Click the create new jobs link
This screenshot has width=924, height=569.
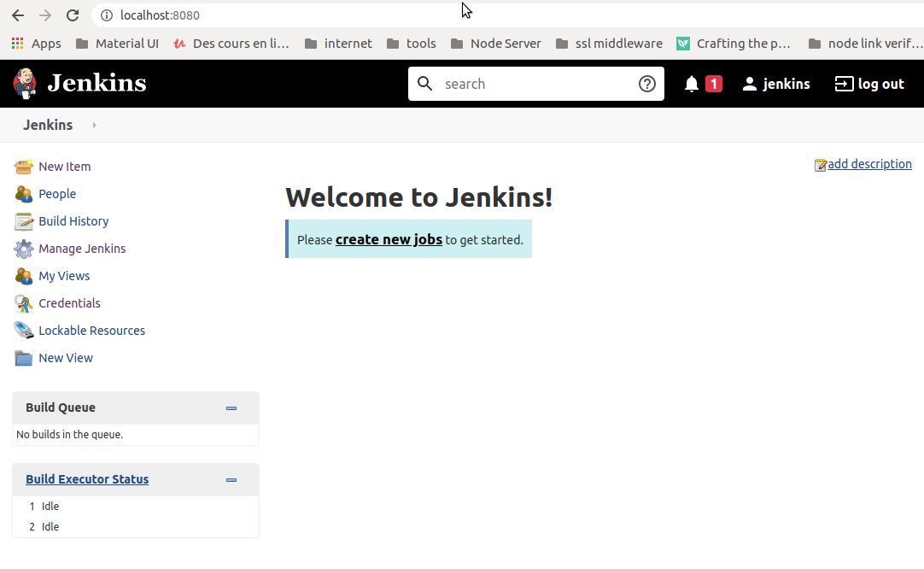(x=389, y=239)
